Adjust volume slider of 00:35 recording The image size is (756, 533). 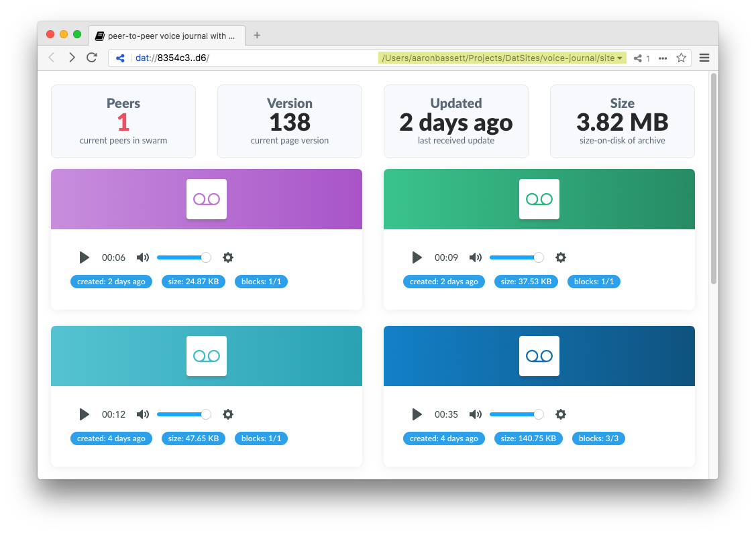pos(517,414)
